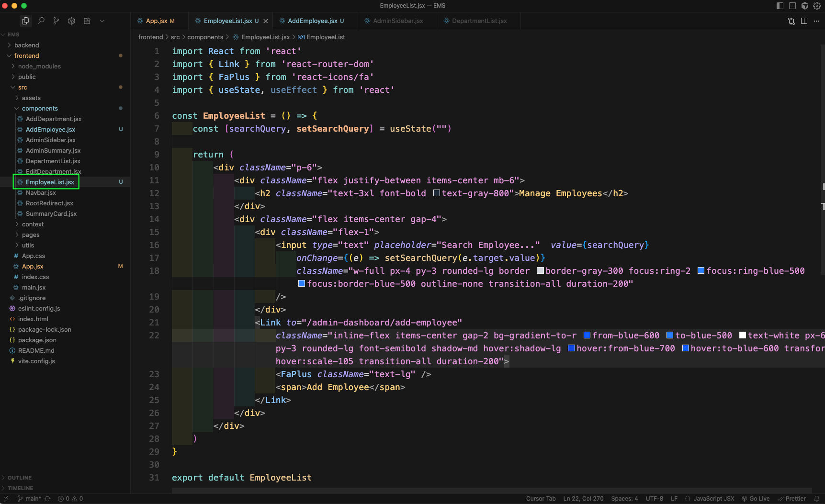The height and width of the screenshot is (504, 825).
Task: Expand the assets folder
Action: 65,98
